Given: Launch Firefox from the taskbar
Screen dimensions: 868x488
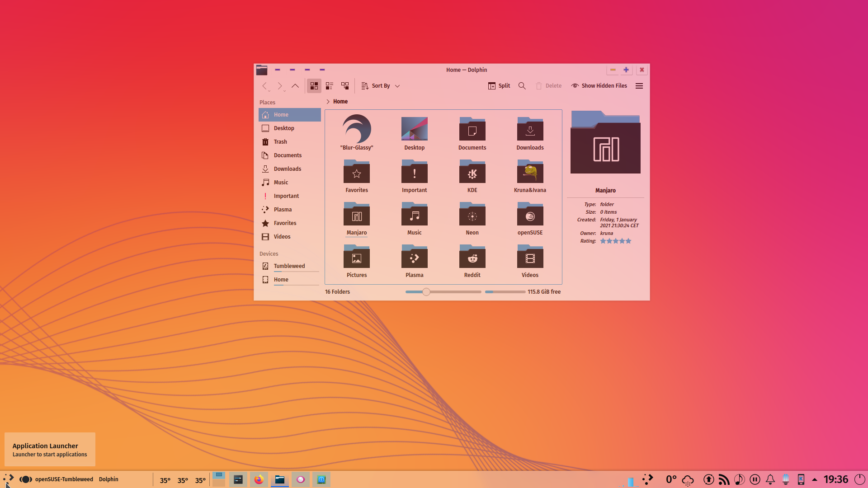Looking at the screenshot, I should point(259,479).
